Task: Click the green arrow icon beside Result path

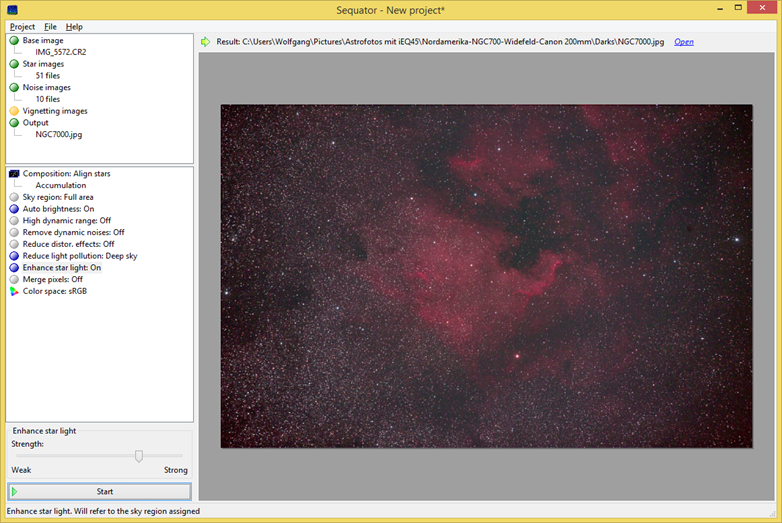Action: click(x=205, y=42)
